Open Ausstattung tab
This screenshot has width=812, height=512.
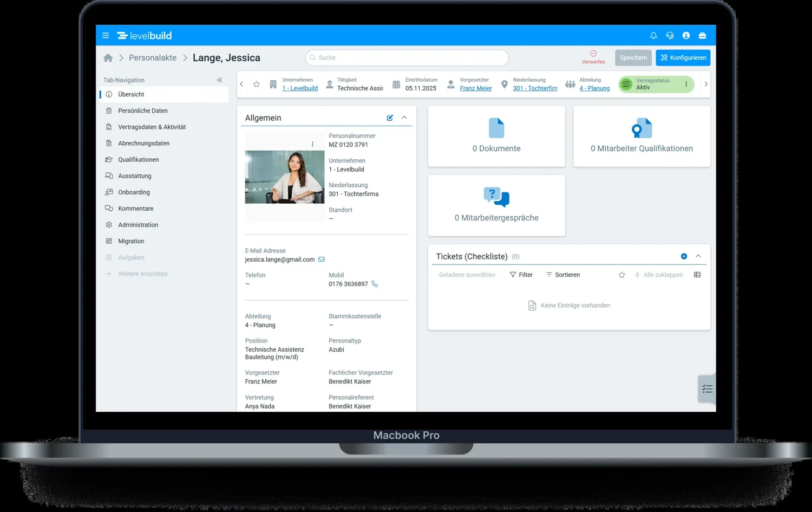pyautogui.click(x=164, y=176)
